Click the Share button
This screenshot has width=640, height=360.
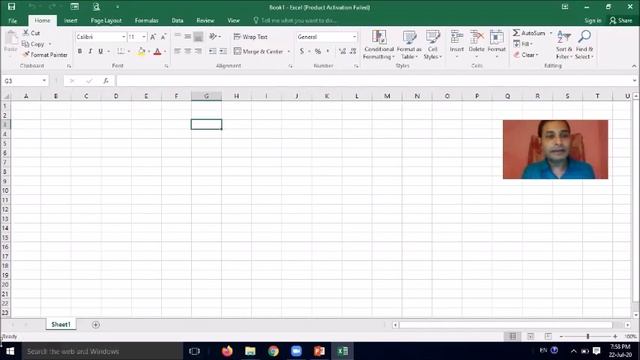(x=621, y=20)
